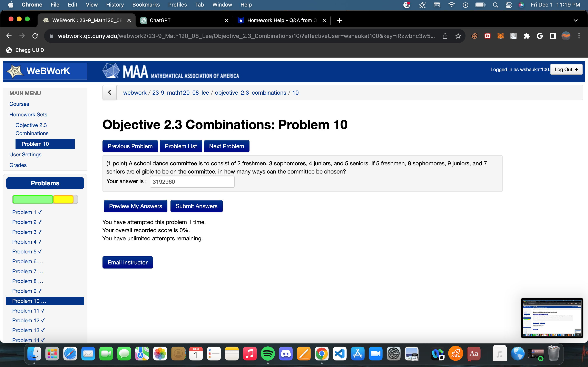Image resolution: width=588 pixels, height=367 pixels.
Task: Open Chrome's three-dot menu
Action: tap(579, 36)
